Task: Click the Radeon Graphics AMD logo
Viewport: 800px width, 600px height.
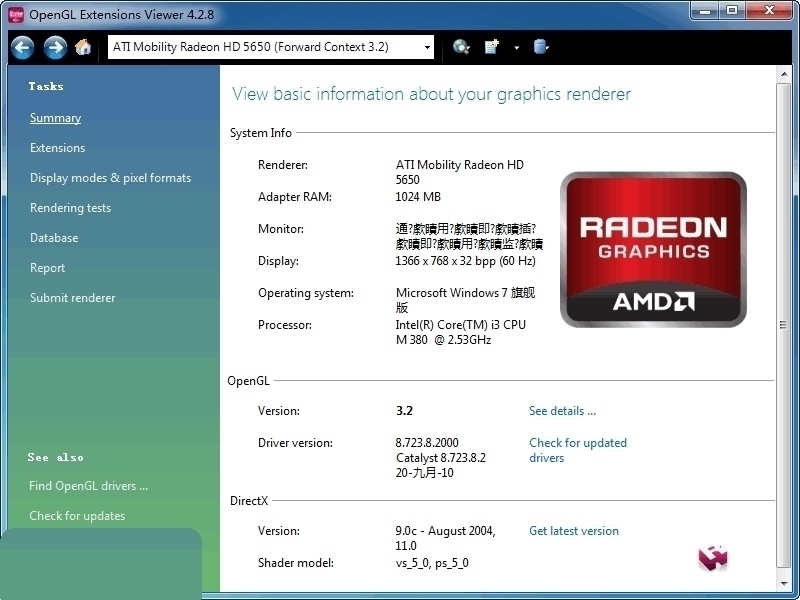Action: point(653,249)
